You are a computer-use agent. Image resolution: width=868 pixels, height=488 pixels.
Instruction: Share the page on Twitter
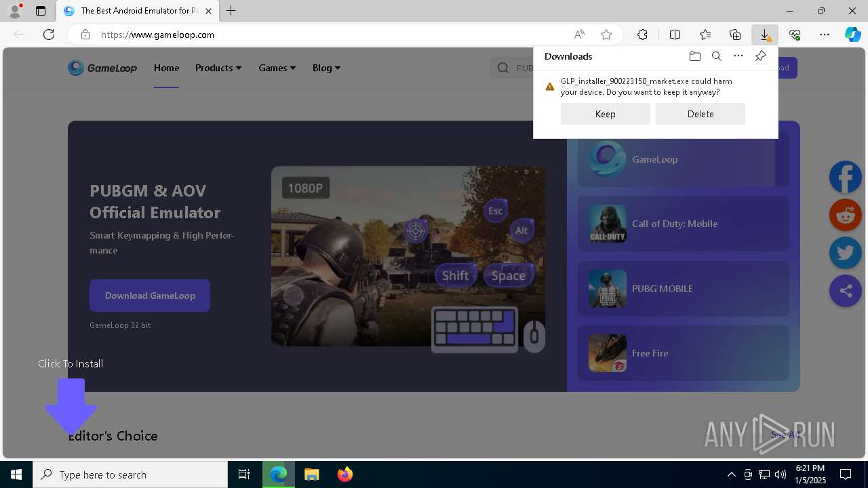tap(846, 253)
